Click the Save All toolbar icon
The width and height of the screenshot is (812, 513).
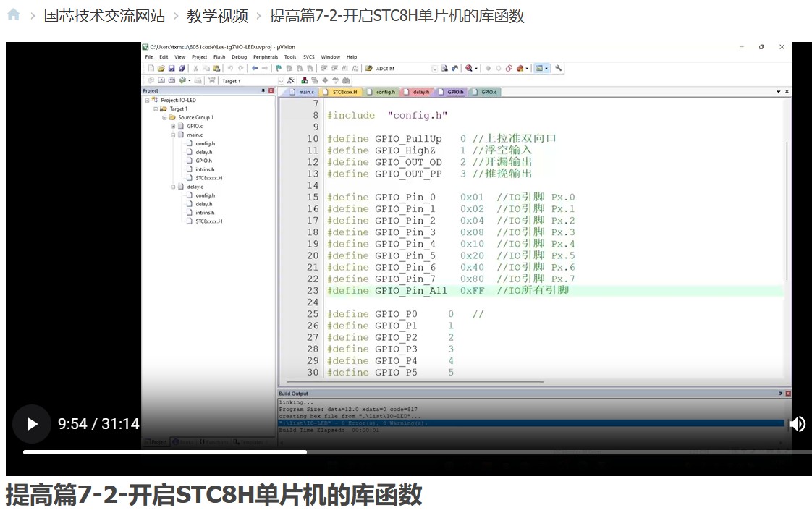(182, 68)
